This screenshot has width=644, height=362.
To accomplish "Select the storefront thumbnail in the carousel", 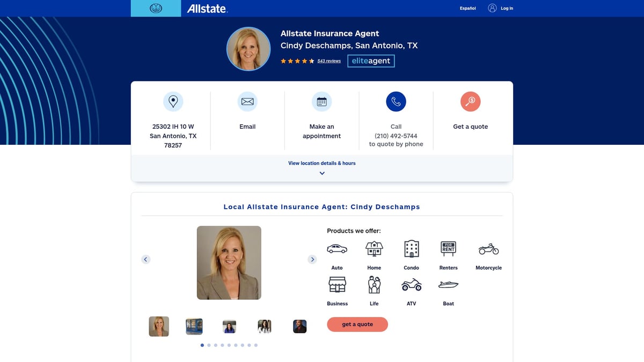I will [194, 326].
